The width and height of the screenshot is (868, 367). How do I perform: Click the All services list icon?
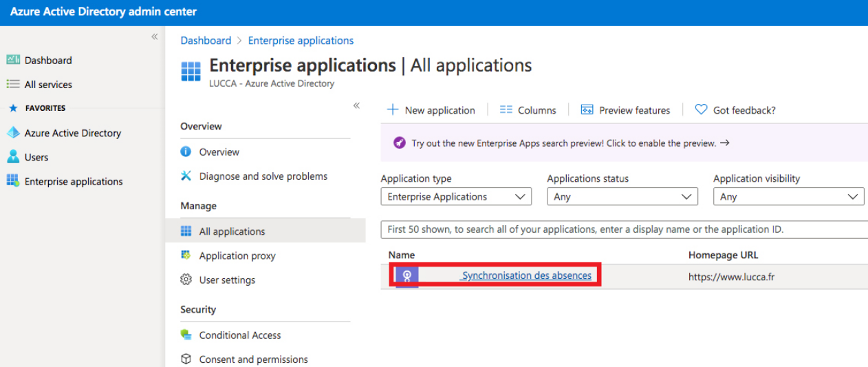point(13,84)
